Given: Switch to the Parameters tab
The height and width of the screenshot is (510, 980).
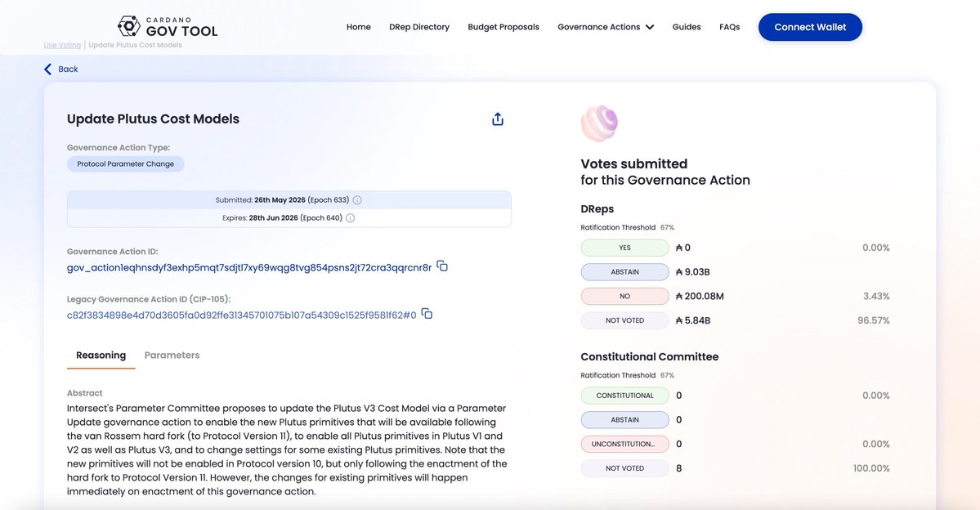Looking at the screenshot, I should 172,355.
